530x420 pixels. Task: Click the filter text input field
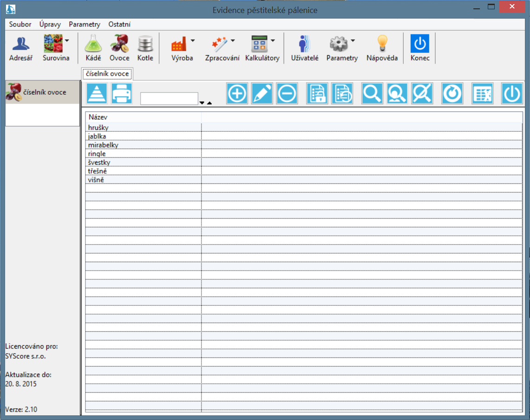[169, 98]
